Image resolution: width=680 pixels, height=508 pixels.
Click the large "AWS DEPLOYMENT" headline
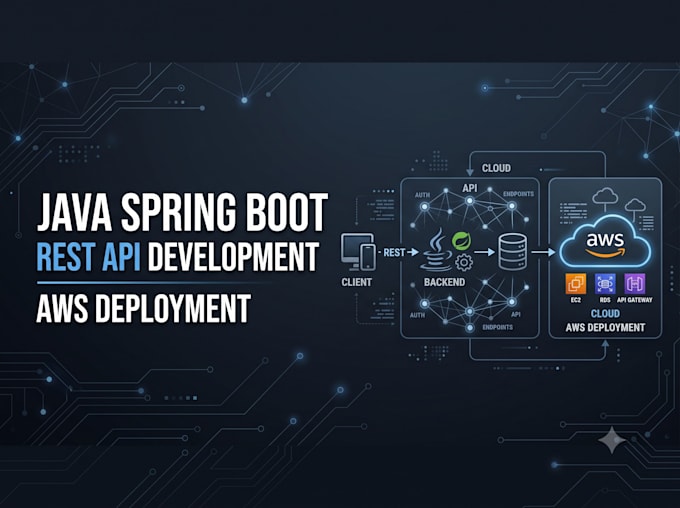(x=144, y=308)
